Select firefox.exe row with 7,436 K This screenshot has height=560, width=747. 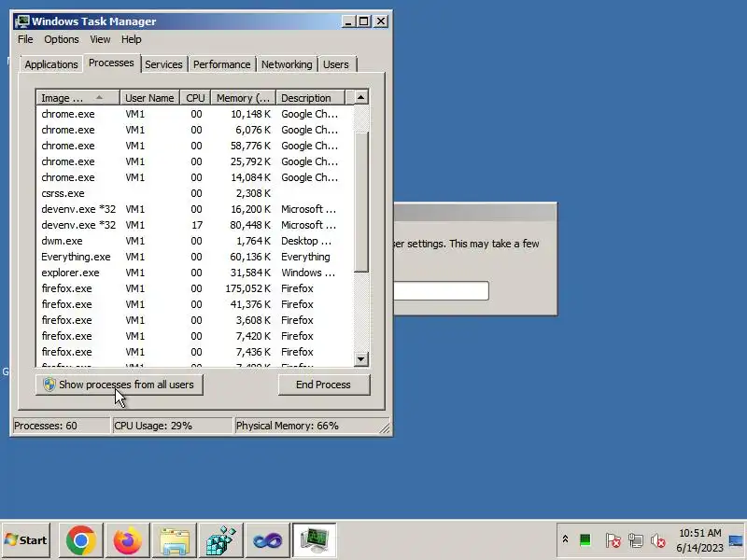coord(195,352)
